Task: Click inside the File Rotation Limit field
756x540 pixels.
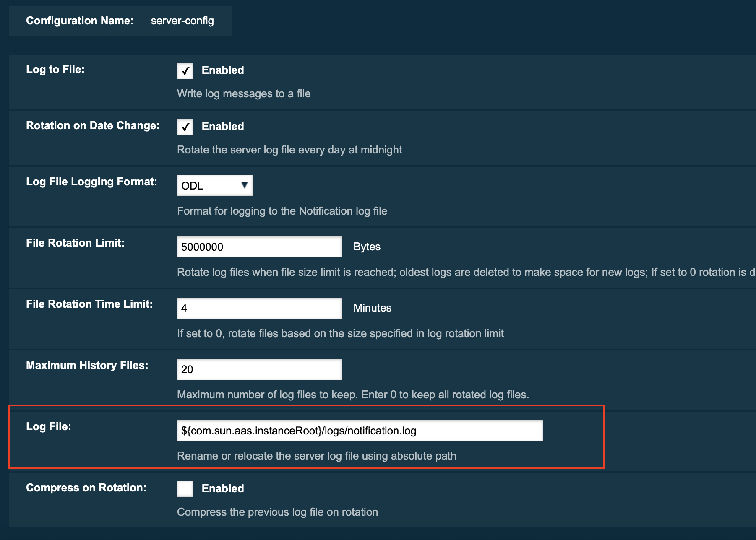Action: tap(259, 247)
